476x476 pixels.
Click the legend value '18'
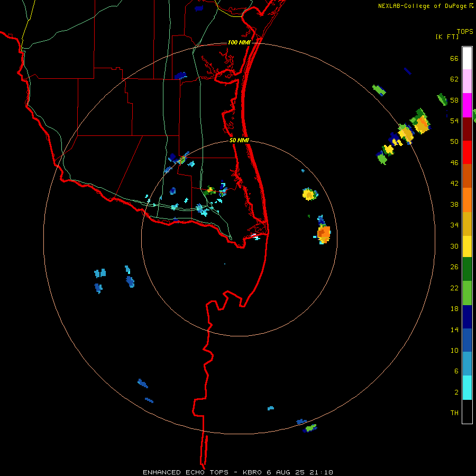coord(454,309)
